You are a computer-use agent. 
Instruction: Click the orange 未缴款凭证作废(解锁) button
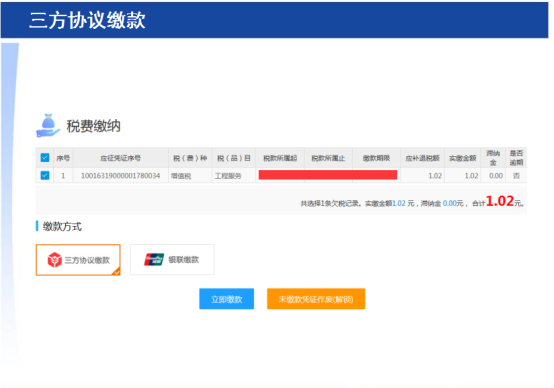coord(316,299)
